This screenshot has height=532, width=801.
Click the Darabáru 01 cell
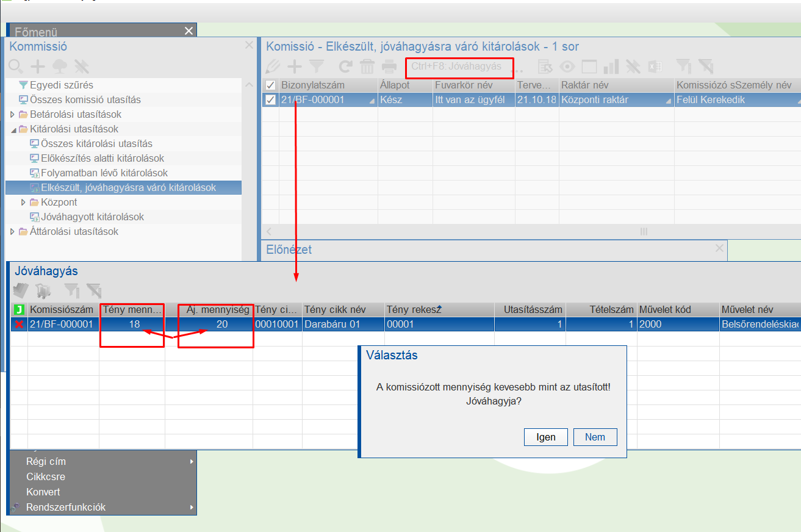pos(343,325)
